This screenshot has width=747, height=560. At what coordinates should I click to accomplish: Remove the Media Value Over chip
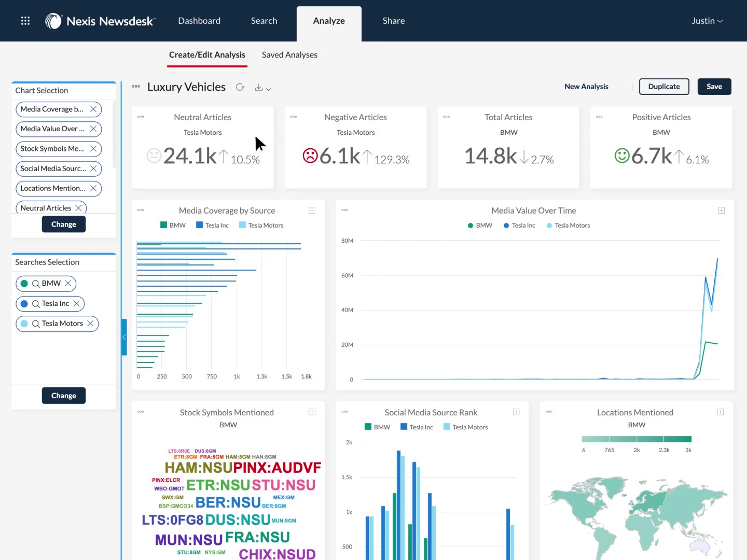[93, 129]
